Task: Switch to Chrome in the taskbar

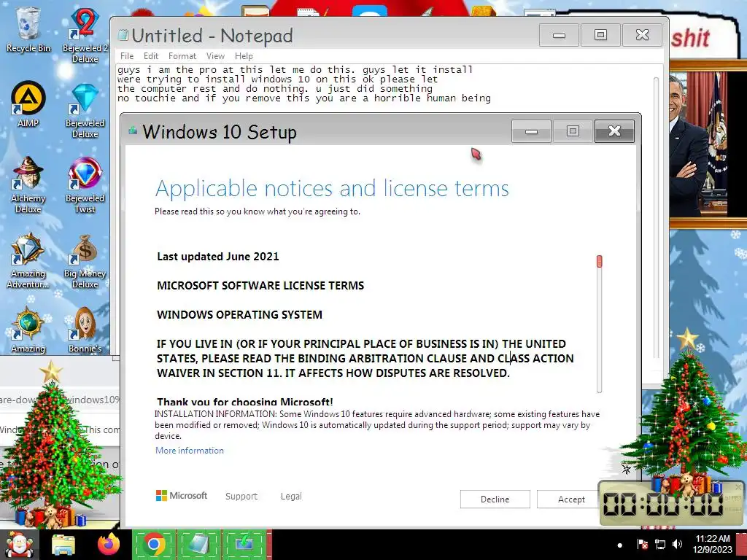Action: pyautogui.click(x=153, y=544)
